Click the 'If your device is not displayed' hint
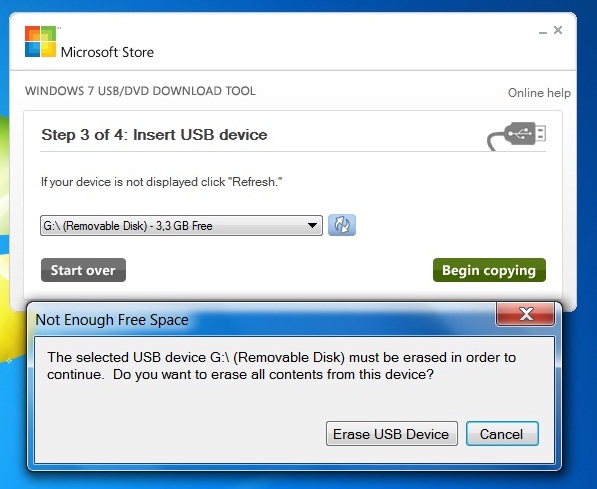This screenshot has height=489, width=597. tap(161, 182)
